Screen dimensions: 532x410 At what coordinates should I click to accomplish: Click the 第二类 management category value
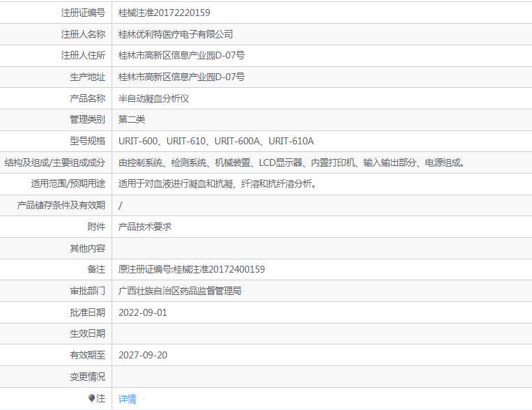click(132, 119)
